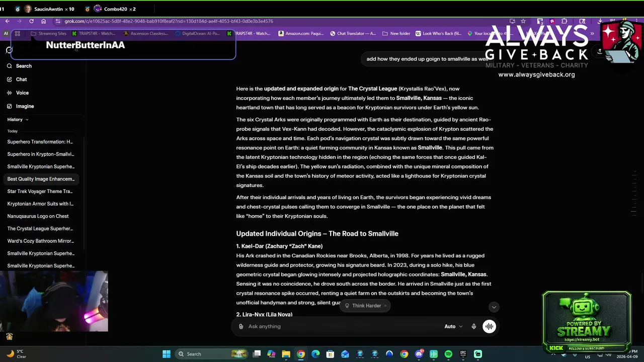Open File Explorer from the taskbar

click(x=286, y=354)
